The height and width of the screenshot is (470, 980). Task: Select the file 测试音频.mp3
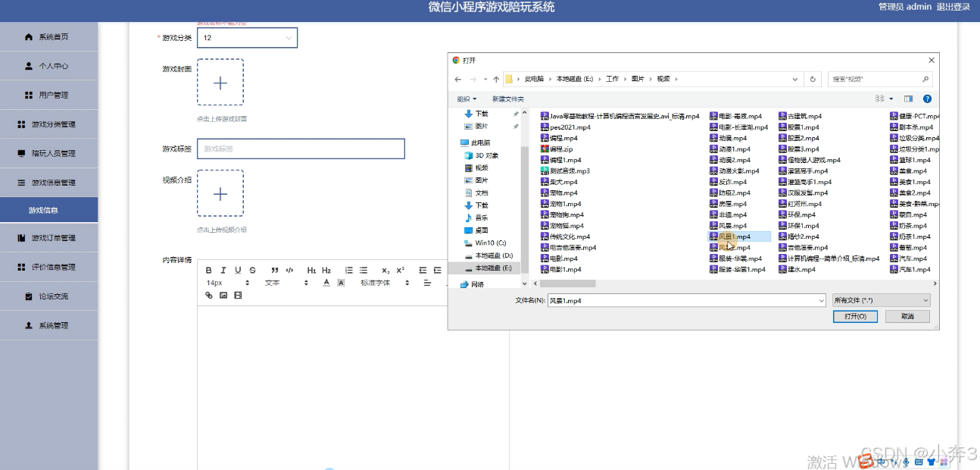(565, 171)
